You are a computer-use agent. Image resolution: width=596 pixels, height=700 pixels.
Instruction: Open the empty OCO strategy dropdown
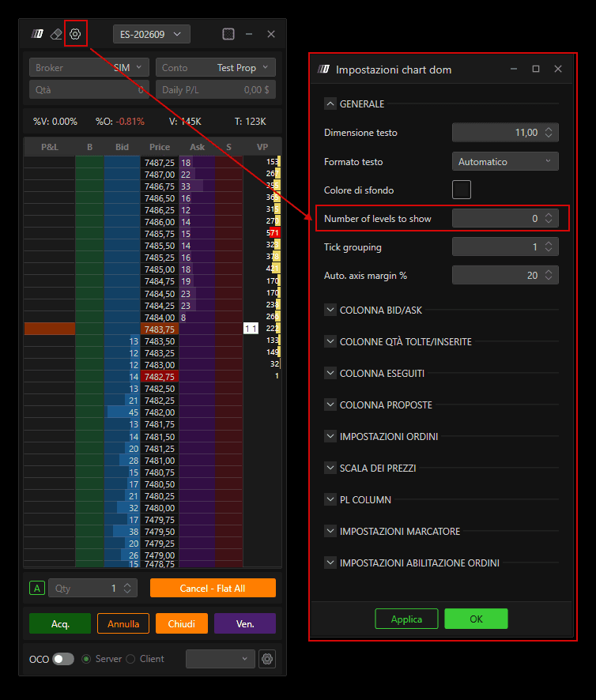(221, 659)
